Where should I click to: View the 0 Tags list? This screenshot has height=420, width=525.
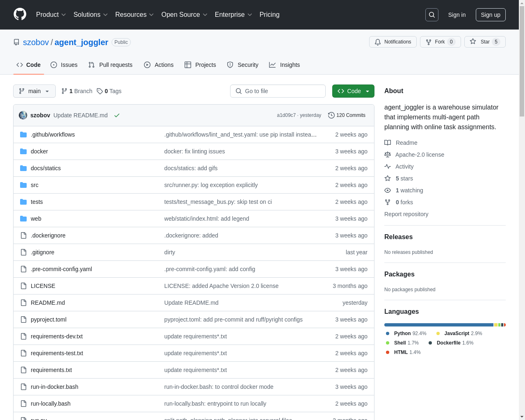click(x=109, y=91)
